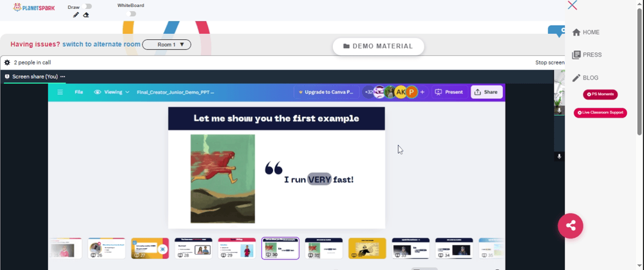Select slide thumbnail 29

tap(237, 248)
